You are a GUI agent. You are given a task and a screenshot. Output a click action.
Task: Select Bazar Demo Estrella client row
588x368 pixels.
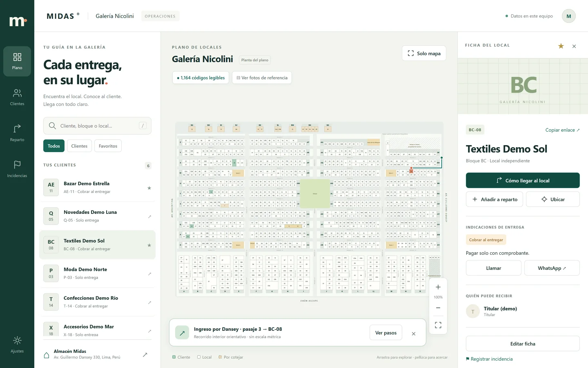point(97,187)
